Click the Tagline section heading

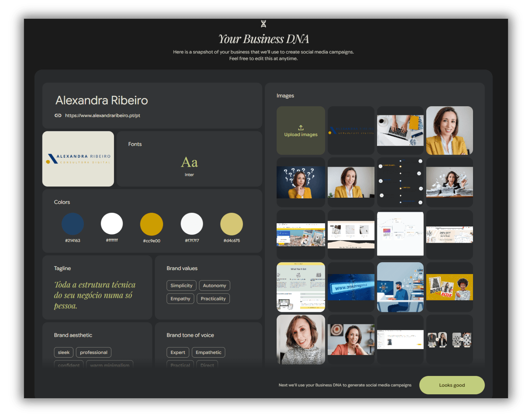point(62,268)
